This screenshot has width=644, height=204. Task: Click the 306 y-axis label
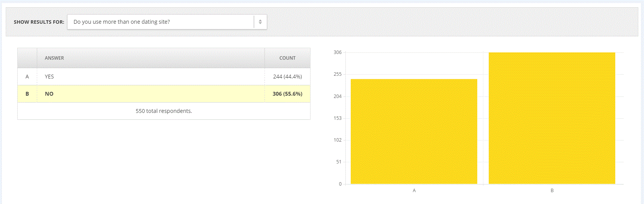coord(337,52)
